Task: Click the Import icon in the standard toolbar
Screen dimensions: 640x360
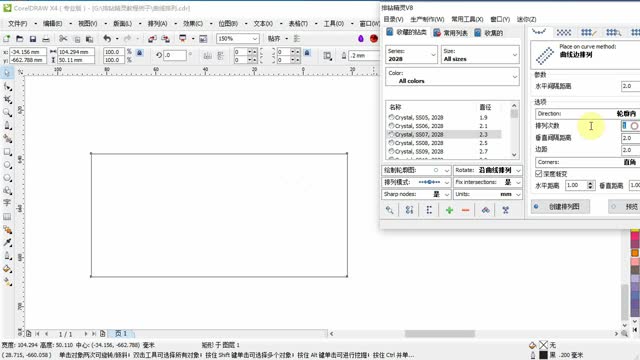Action: click(152, 39)
